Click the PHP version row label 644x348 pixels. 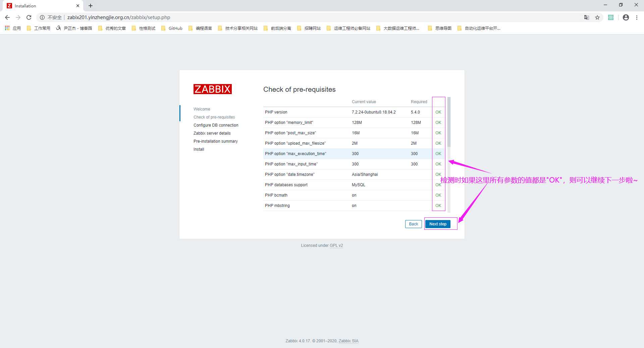(276, 112)
